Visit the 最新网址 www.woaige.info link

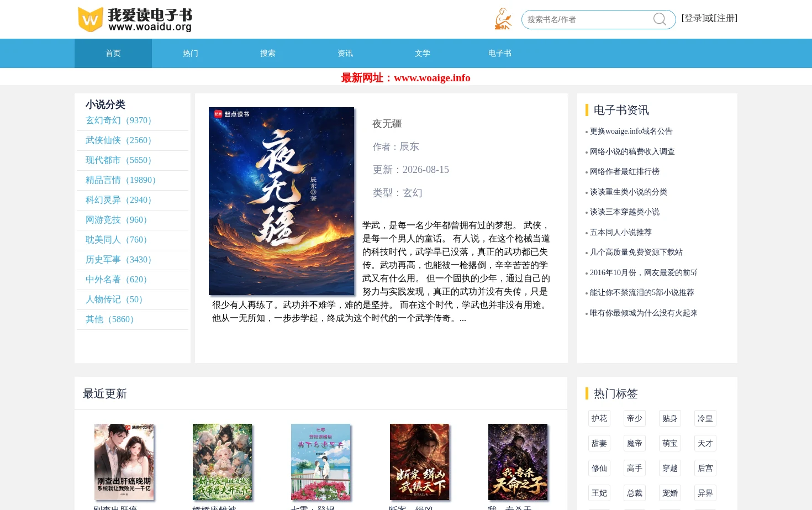(405, 78)
